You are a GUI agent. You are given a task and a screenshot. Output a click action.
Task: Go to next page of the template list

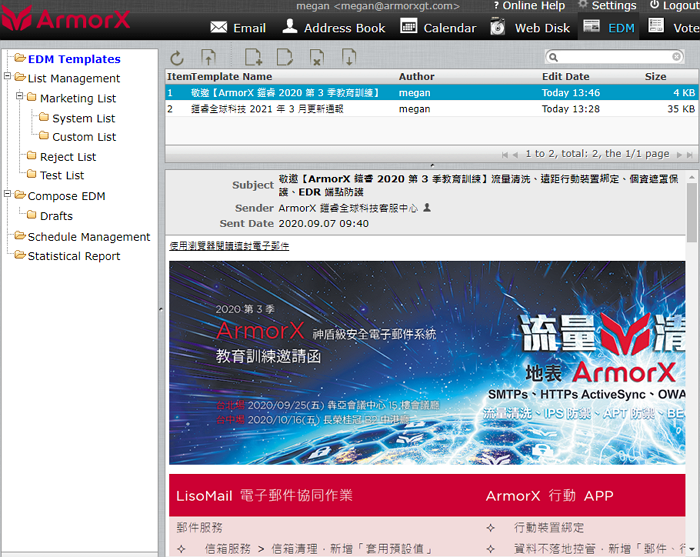(679, 154)
